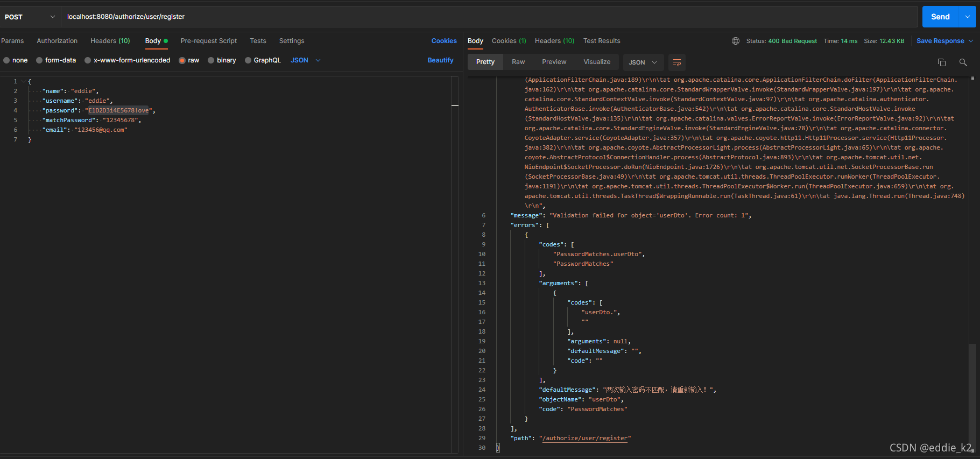Click the response time 14 ms
The height and width of the screenshot is (459, 980).
pyautogui.click(x=849, y=41)
